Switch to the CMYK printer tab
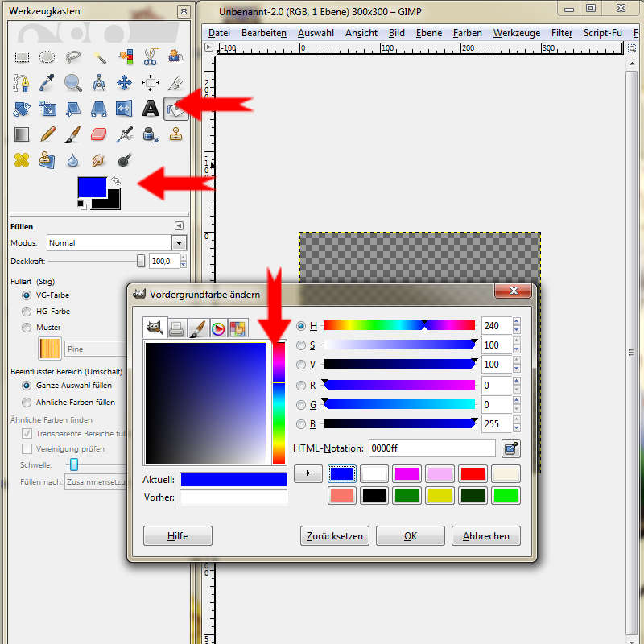The image size is (644, 644). (x=176, y=328)
